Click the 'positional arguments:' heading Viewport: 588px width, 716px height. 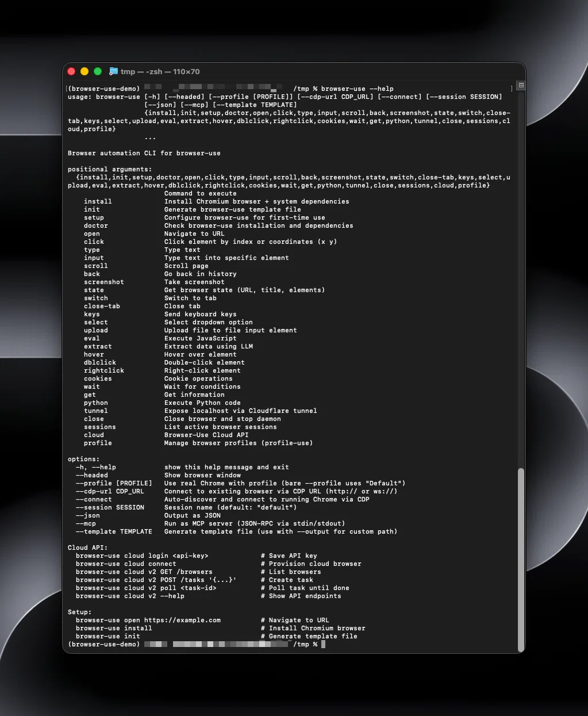pos(110,169)
